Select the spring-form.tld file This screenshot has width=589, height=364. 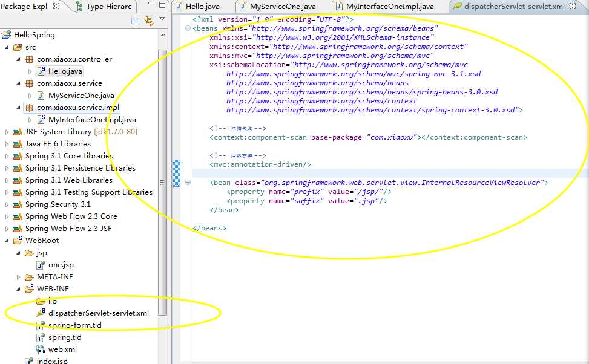(74, 325)
